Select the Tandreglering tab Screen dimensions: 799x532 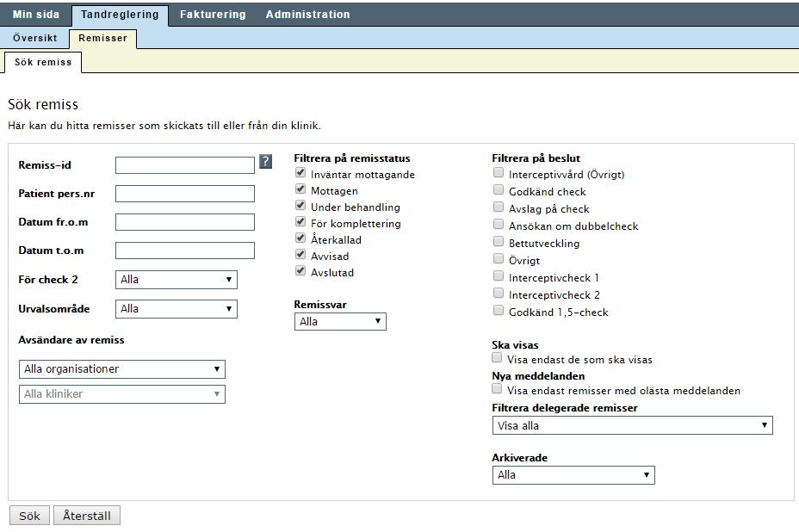coord(120,15)
